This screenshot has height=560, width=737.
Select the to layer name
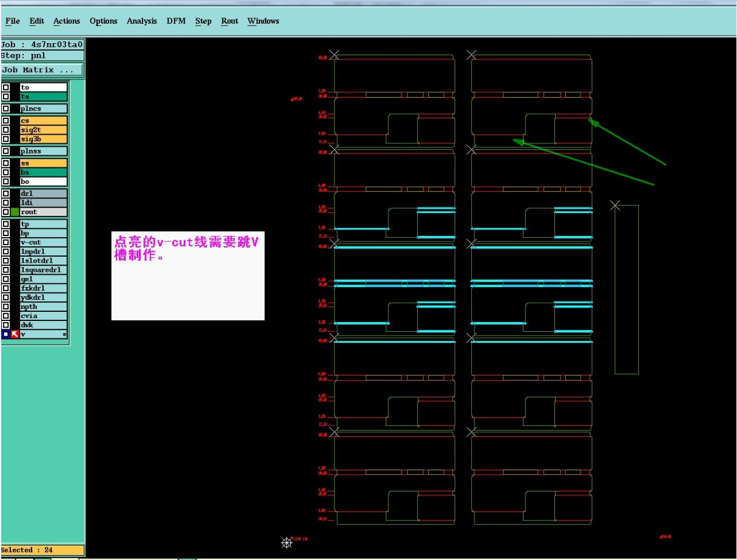(43, 87)
